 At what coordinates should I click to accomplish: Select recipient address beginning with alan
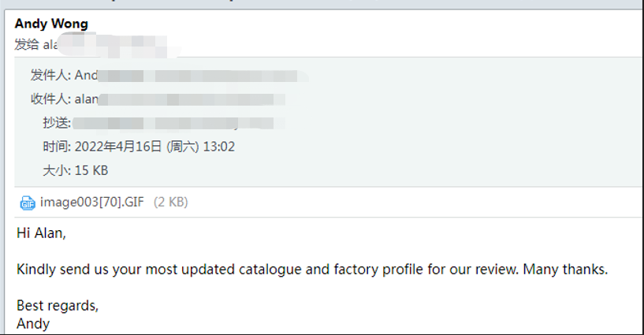[180, 99]
